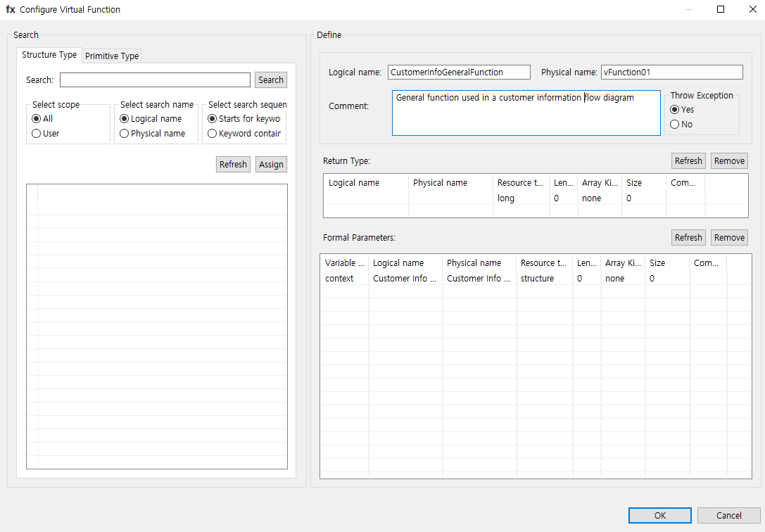Screen dimensions: 765x532
Task: Switch to the Primitive Type tab
Action: point(112,56)
